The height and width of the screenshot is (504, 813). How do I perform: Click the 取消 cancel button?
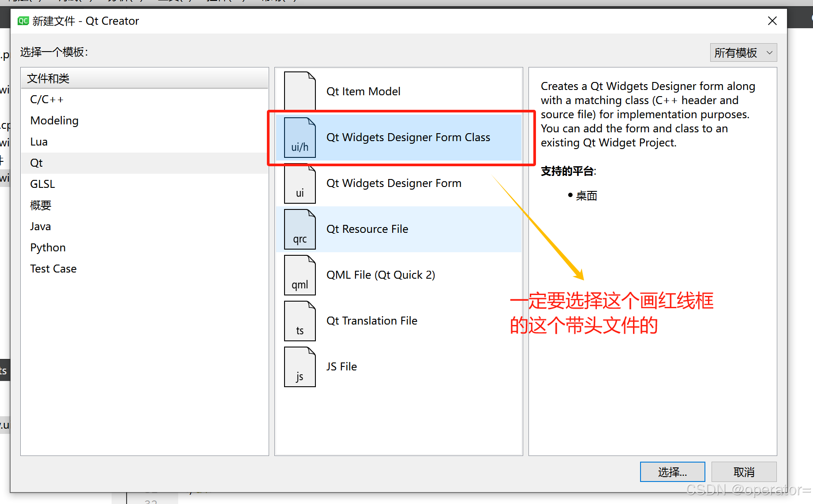pos(744,472)
